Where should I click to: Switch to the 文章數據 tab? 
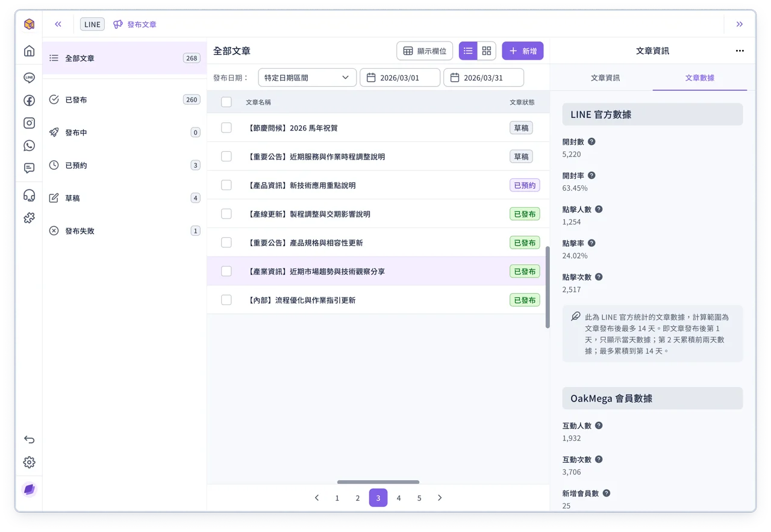(x=700, y=78)
